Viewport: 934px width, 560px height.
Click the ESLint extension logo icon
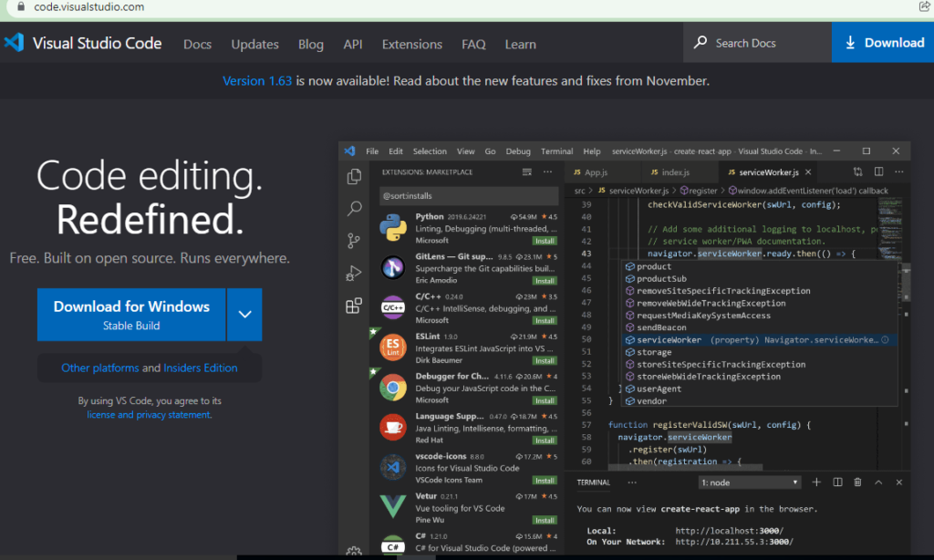pyautogui.click(x=393, y=347)
